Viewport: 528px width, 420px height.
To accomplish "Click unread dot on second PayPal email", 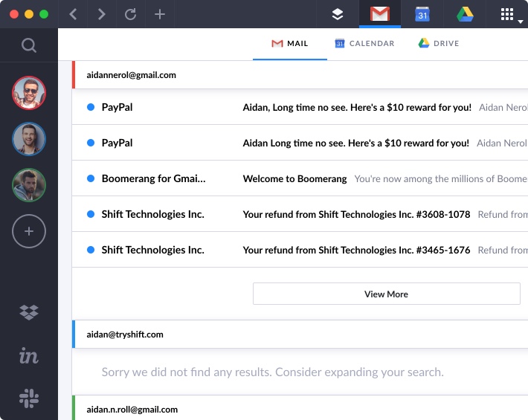I will click(91, 143).
